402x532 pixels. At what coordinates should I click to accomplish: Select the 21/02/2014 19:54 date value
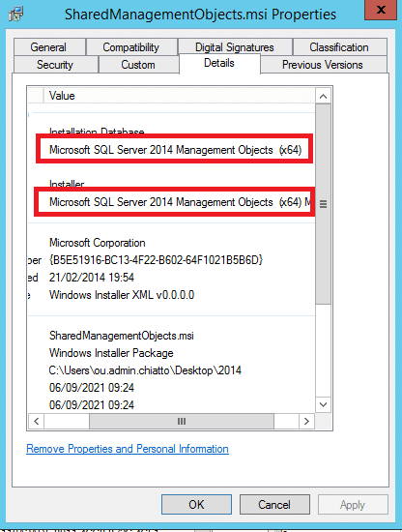click(92, 278)
